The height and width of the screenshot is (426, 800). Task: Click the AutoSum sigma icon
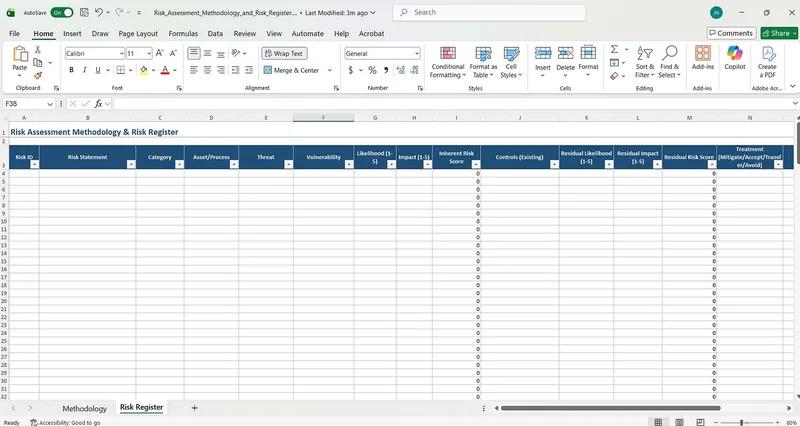(x=614, y=49)
